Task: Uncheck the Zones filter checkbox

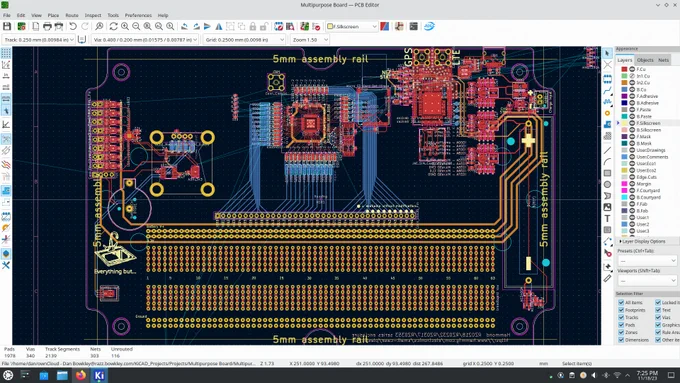Action: click(x=621, y=332)
